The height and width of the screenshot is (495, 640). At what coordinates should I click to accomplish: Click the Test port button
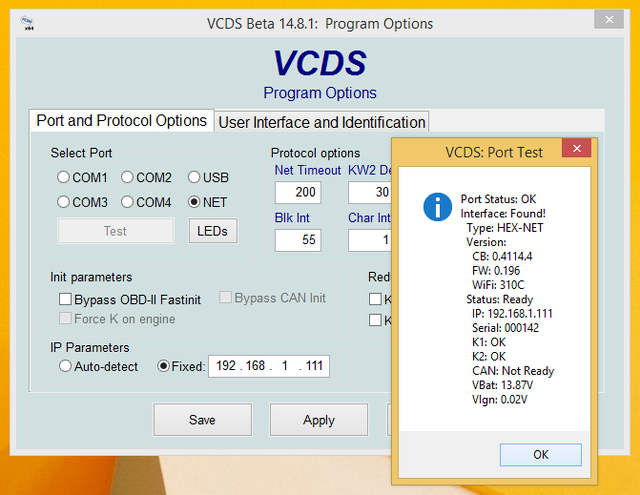(116, 231)
